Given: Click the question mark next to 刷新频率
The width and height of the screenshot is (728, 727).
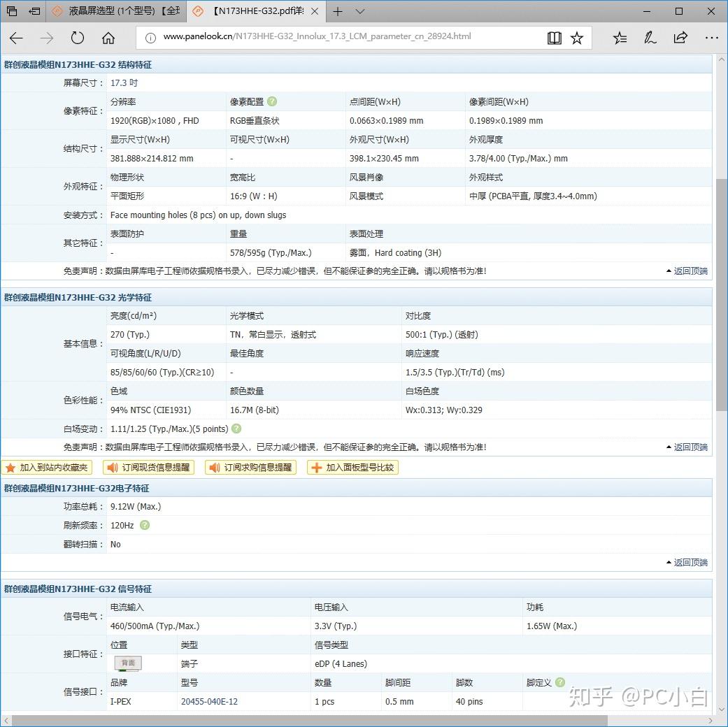Looking at the screenshot, I should 145,525.
